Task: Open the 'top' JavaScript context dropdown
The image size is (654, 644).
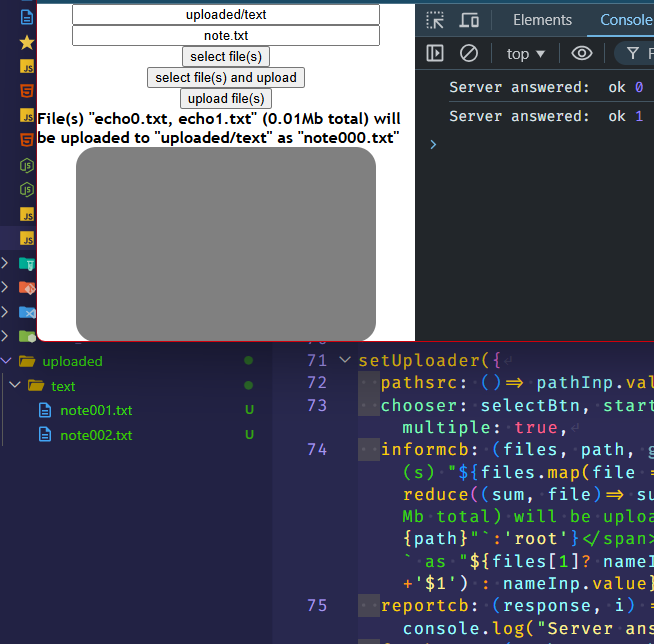Action: [526, 54]
